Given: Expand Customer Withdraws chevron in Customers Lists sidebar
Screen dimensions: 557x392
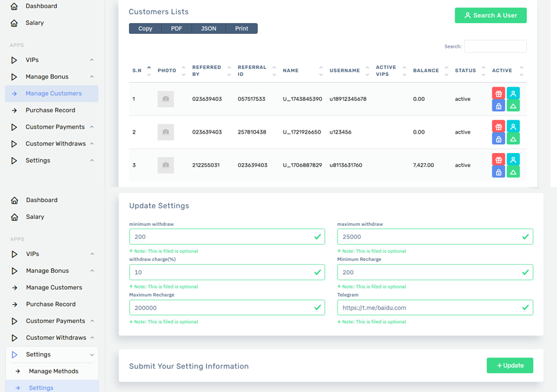Looking at the screenshot, I should [92, 144].
